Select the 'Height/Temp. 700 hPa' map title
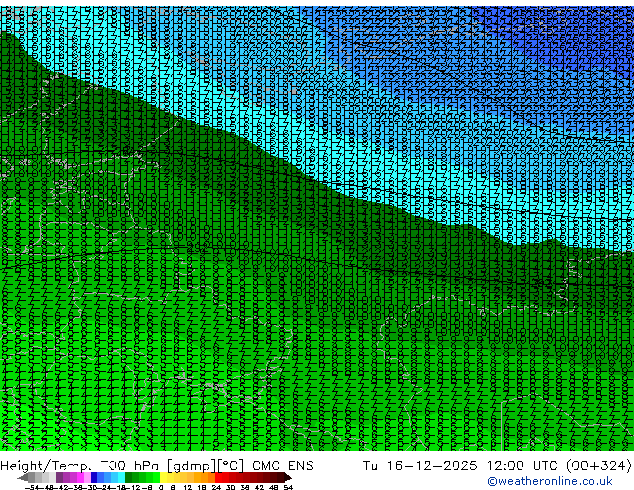634x490 pixels. coord(80,466)
